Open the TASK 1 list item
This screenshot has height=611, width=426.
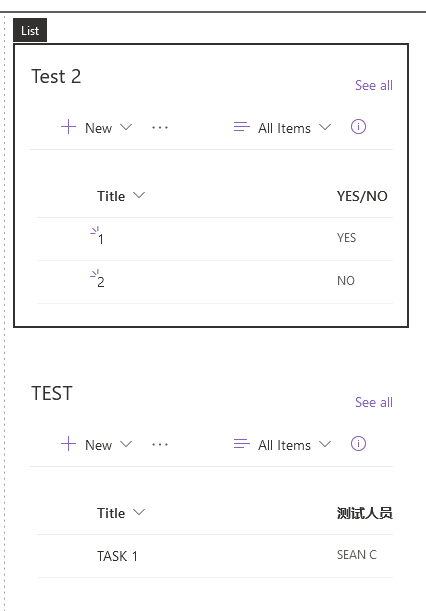coord(117,556)
